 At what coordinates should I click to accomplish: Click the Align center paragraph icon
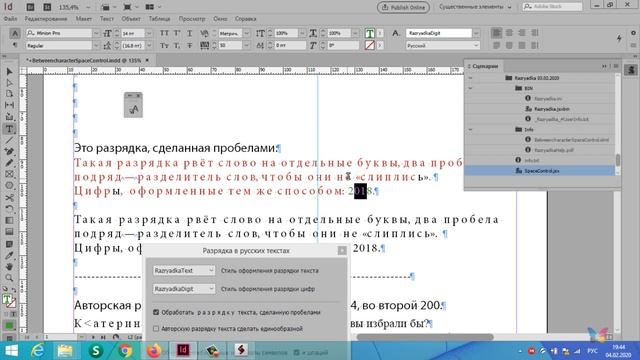pos(509,33)
